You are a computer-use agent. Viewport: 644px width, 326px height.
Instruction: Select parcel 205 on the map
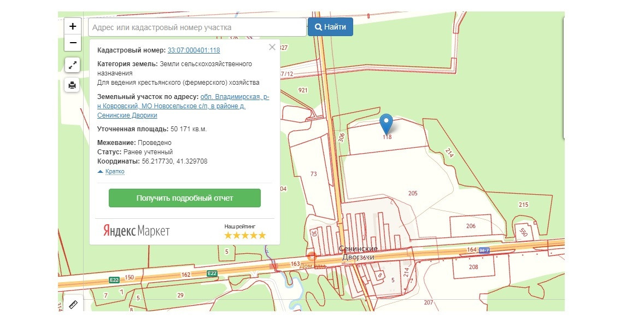413,193
